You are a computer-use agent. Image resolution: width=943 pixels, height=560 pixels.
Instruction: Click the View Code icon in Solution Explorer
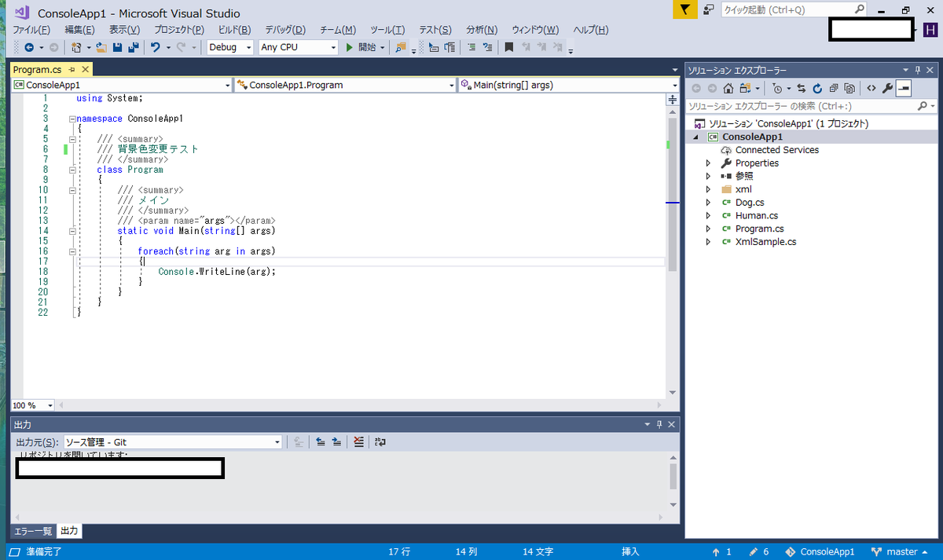(871, 88)
